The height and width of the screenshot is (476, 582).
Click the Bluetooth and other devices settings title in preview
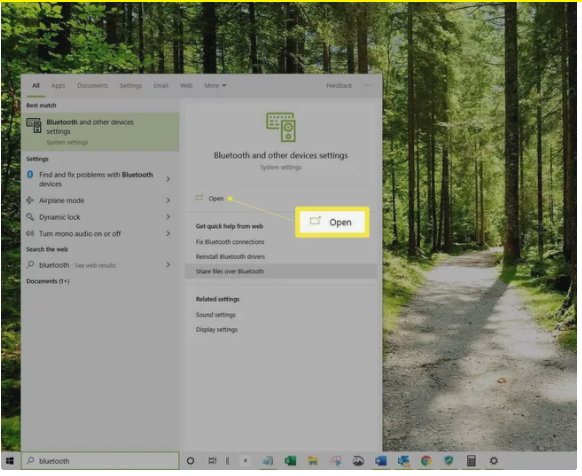point(281,155)
